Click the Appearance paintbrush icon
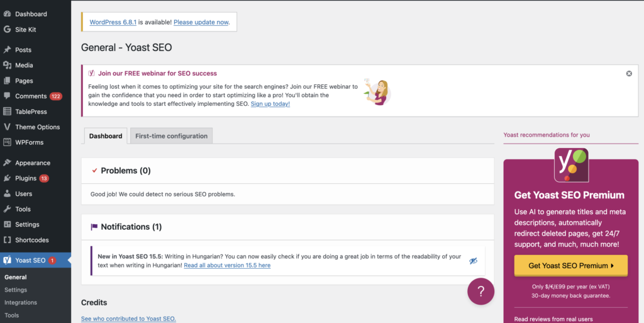This screenshot has height=323, width=644. 7,162
